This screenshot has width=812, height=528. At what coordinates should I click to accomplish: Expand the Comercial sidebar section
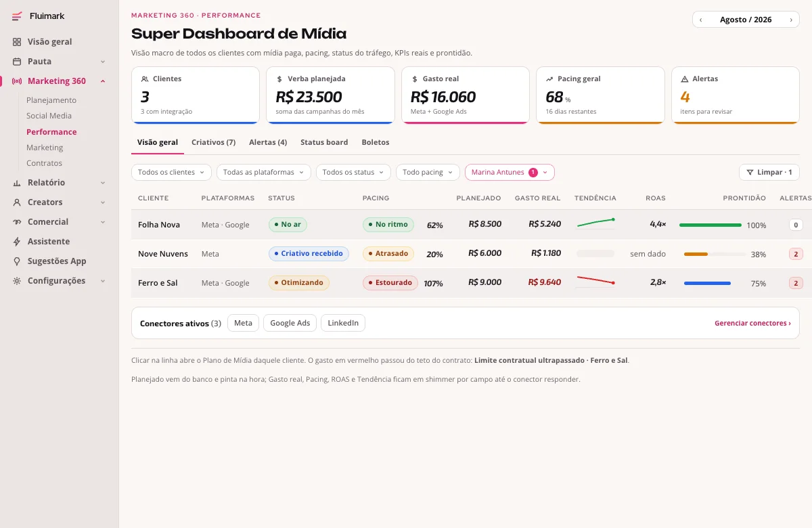point(103,222)
